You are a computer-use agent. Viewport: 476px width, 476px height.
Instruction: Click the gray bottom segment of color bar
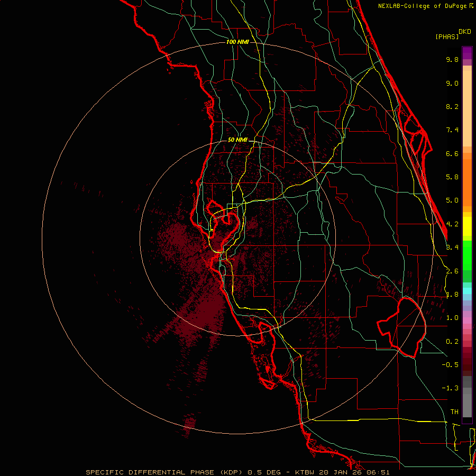pos(467,404)
